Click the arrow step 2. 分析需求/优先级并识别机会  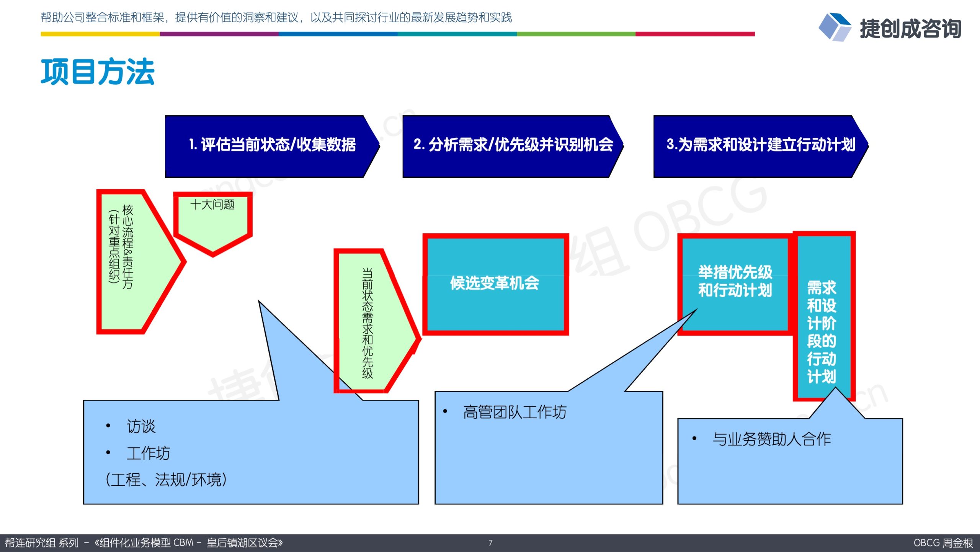[513, 146]
